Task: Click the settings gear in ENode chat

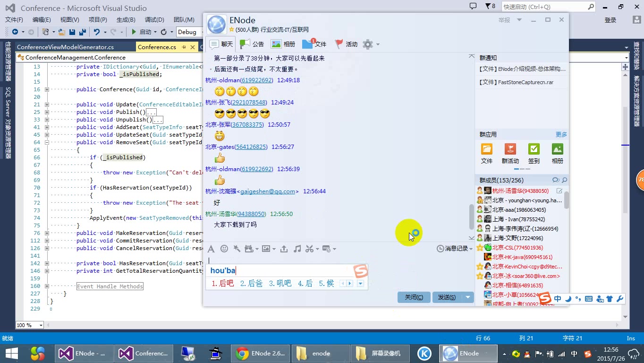Action: pos(368,44)
